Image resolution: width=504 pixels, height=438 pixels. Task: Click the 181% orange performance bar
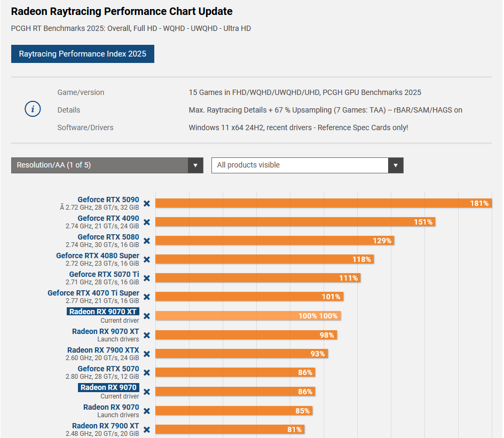(x=320, y=203)
